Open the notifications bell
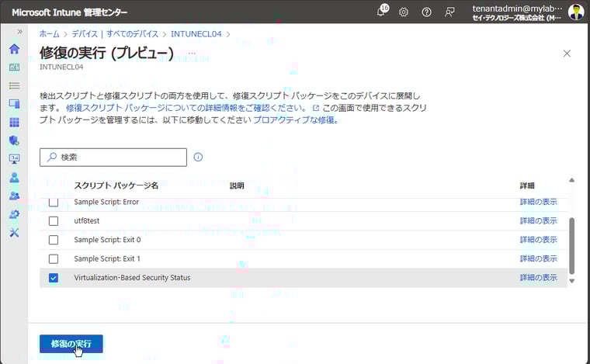 point(382,11)
